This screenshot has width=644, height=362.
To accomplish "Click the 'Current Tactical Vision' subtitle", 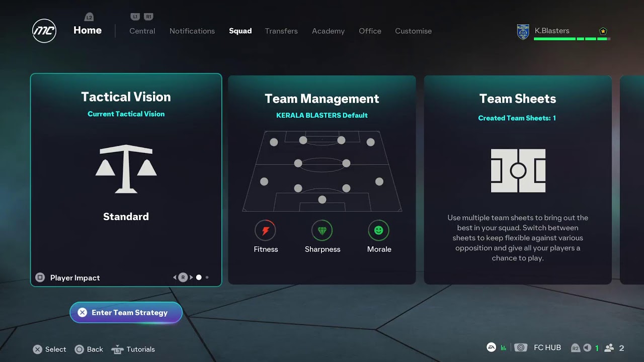I will point(126,114).
